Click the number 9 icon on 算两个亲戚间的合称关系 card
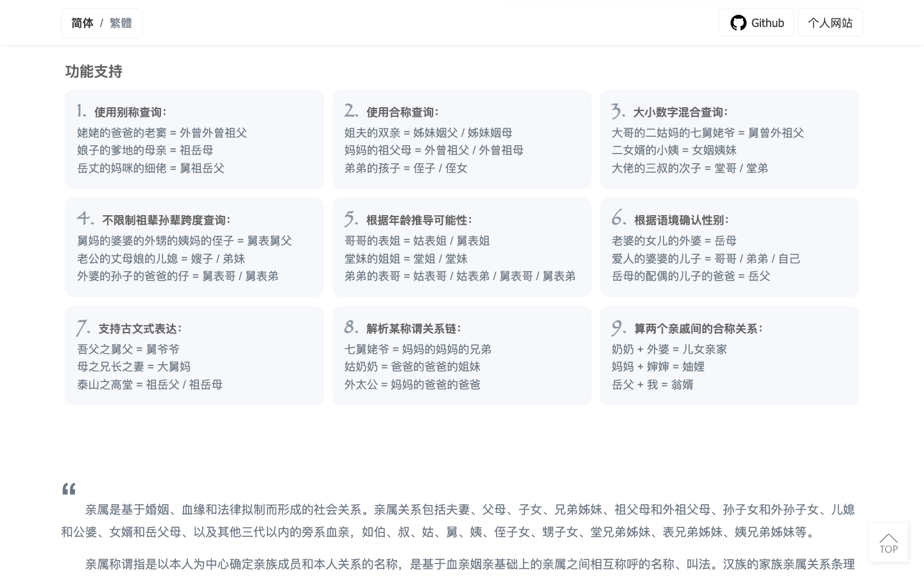 [618, 327]
